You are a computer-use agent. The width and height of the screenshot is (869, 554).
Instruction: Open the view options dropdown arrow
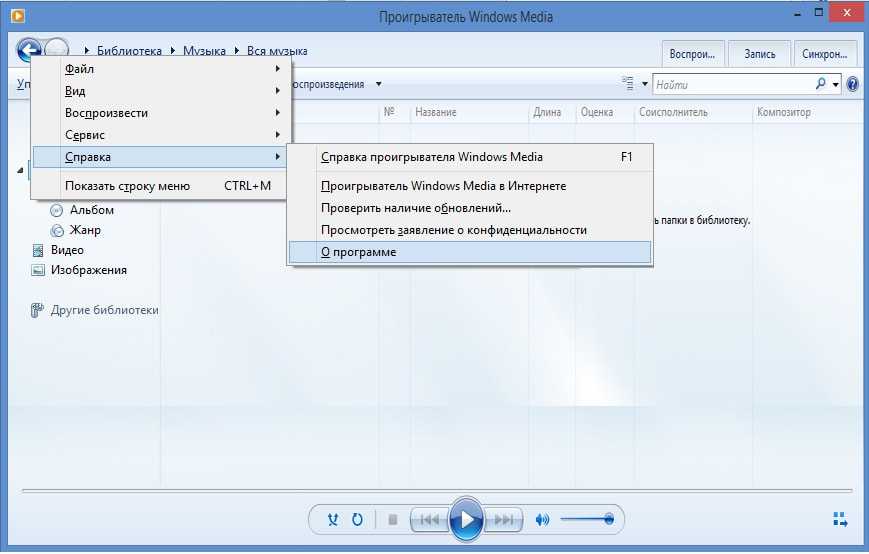coord(645,85)
